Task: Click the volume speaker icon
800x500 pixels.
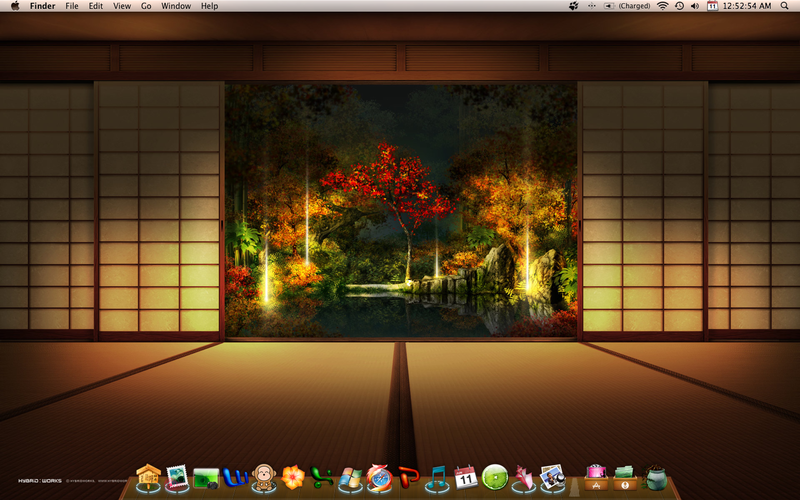Action: [695, 6]
